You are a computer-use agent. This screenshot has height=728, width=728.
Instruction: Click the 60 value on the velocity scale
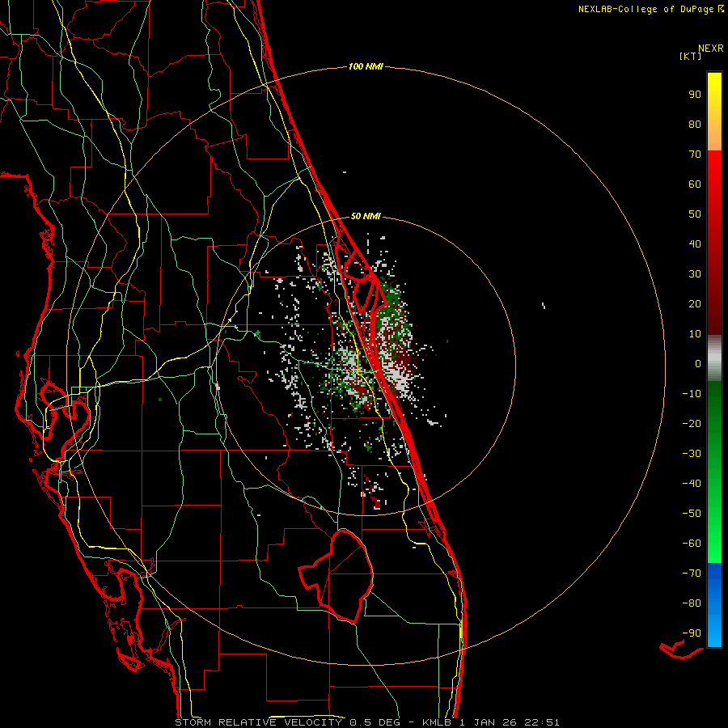click(695, 184)
